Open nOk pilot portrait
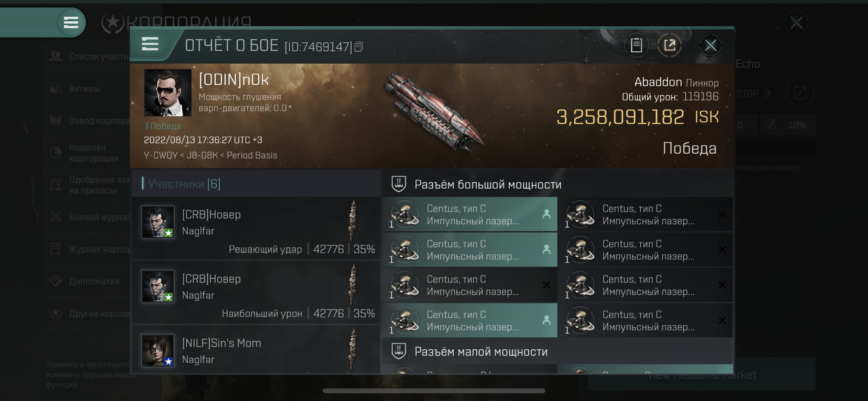Image resolution: width=868 pixels, height=401 pixels. pos(168,92)
